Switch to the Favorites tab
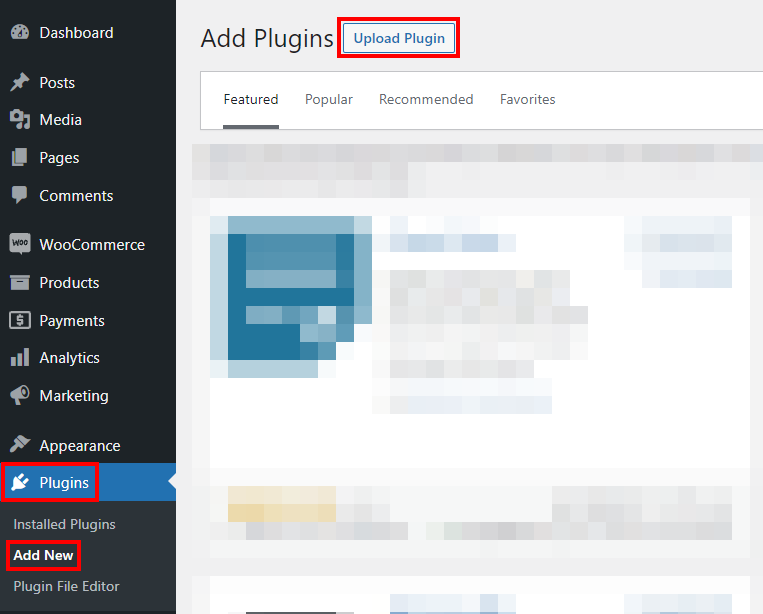The width and height of the screenshot is (763, 614). click(527, 99)
